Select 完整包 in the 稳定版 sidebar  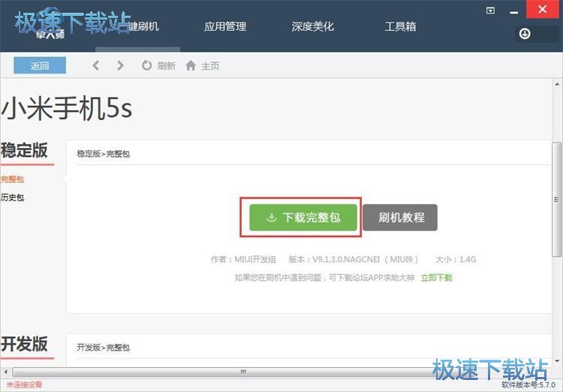pos(12,179)
